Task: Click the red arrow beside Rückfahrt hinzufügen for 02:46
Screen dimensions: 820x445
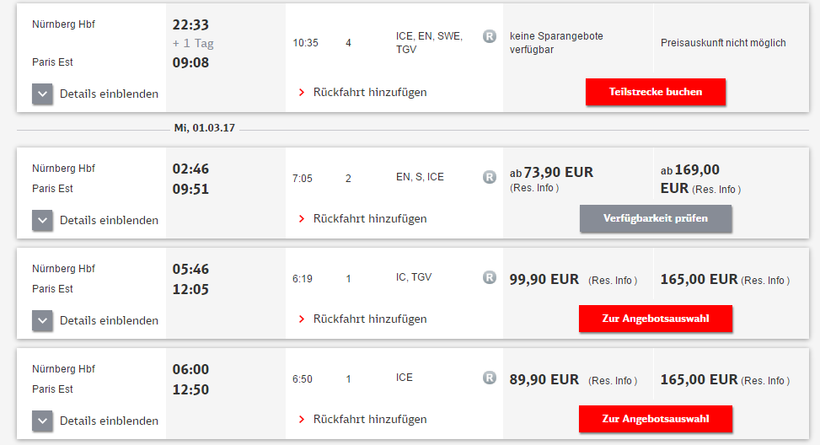Action: coord(301,219)
